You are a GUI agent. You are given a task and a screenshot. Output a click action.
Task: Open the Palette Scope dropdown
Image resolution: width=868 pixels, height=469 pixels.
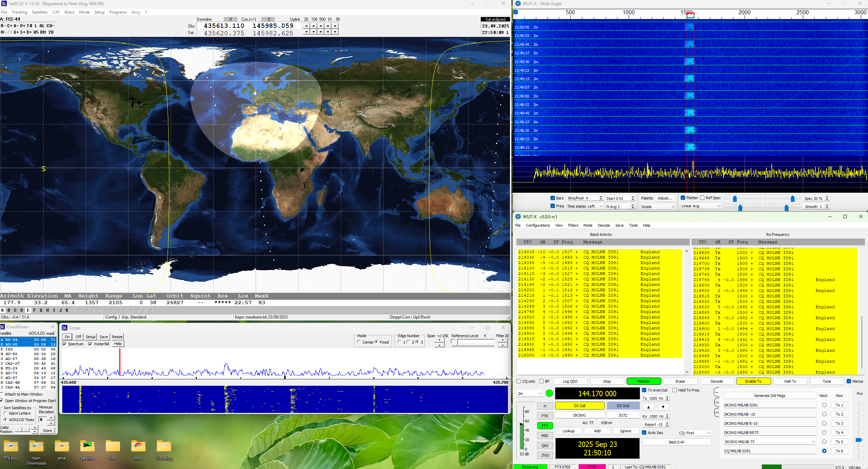point(658,207)
